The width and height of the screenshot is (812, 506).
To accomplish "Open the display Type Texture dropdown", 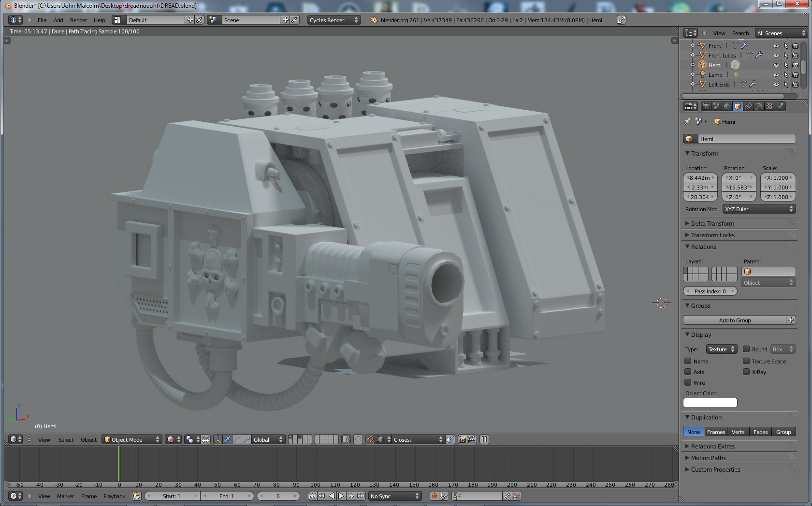I will pos(721,349).
